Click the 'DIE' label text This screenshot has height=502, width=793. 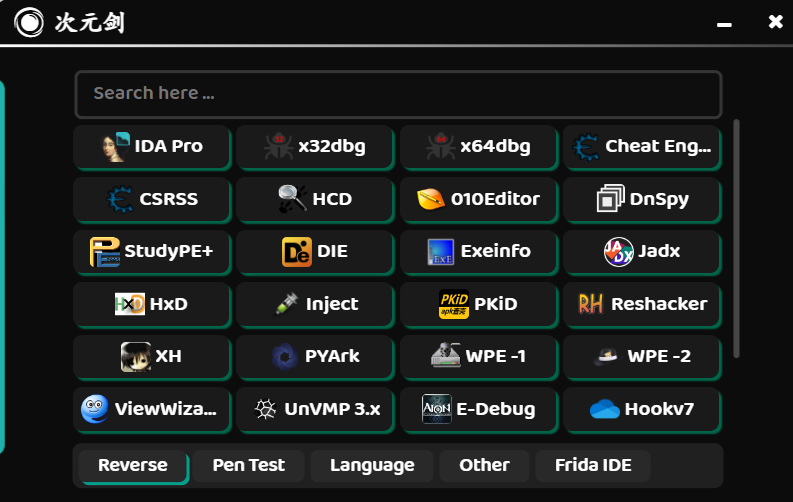[x=332, y=251]
